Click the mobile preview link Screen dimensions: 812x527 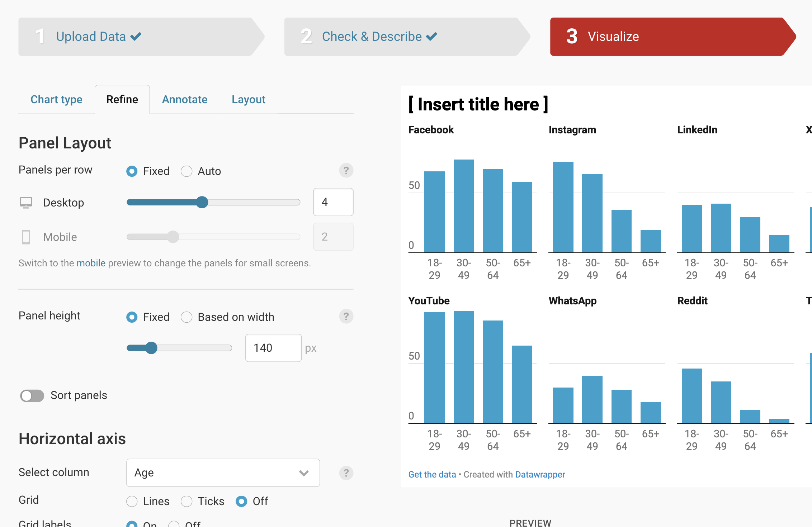(x=91, y=263)
